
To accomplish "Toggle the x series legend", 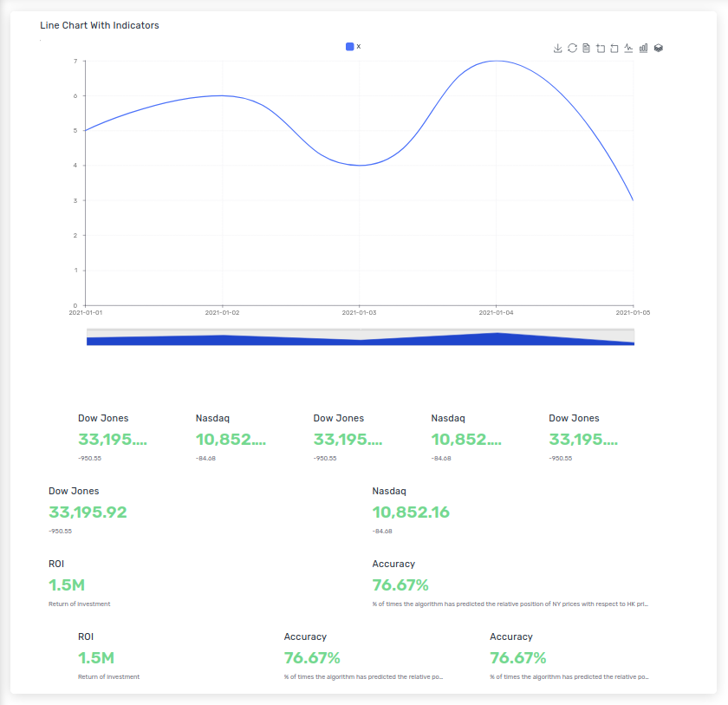I will tap(353, 47).
